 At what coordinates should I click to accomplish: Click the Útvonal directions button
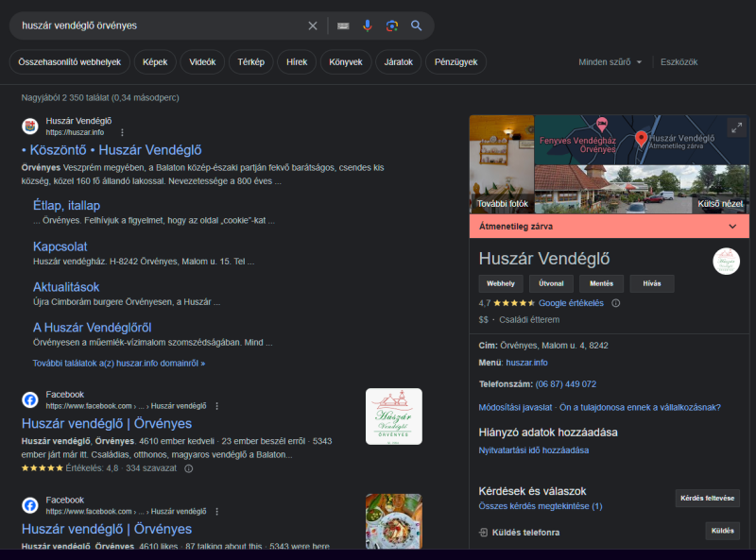point(551,284)
